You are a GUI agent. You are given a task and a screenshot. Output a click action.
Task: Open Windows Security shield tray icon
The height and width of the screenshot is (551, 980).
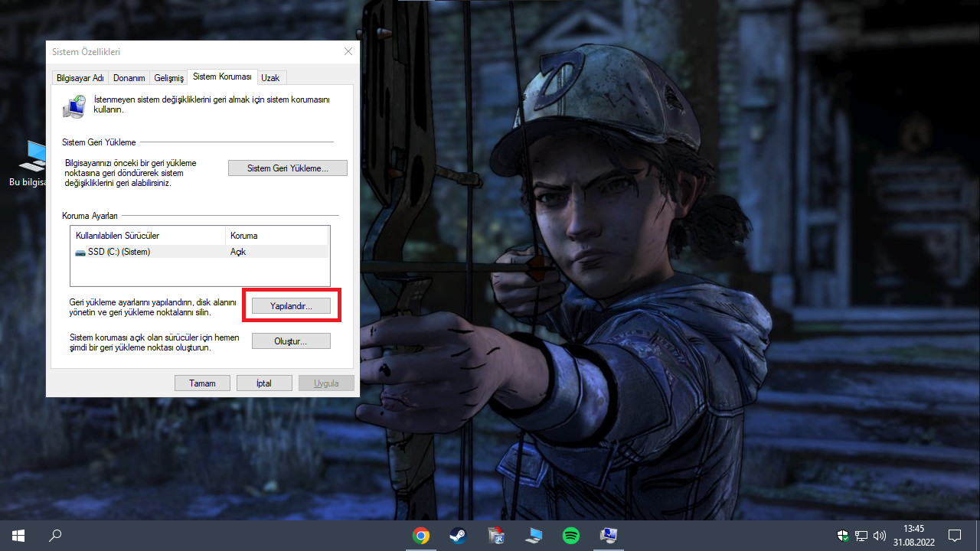[x=843, y=536]
